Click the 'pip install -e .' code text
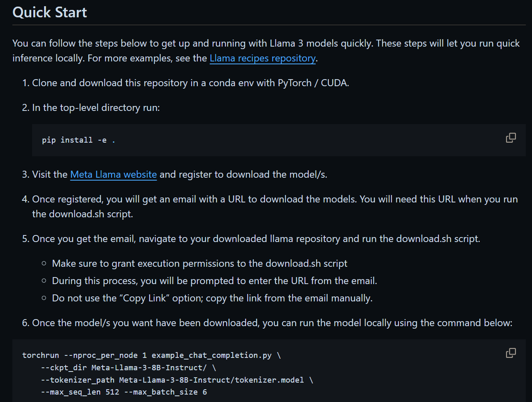This screenshot has height=402, width=532. (x=78, y=140)
